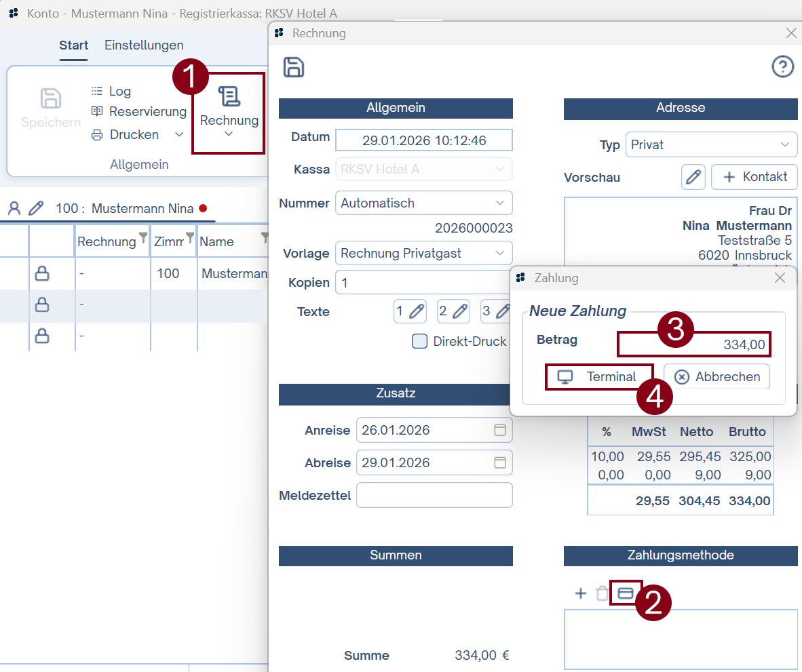The image size is (802, 672).
Task: Click the Terminal payment button
Action: coord(599,377)
